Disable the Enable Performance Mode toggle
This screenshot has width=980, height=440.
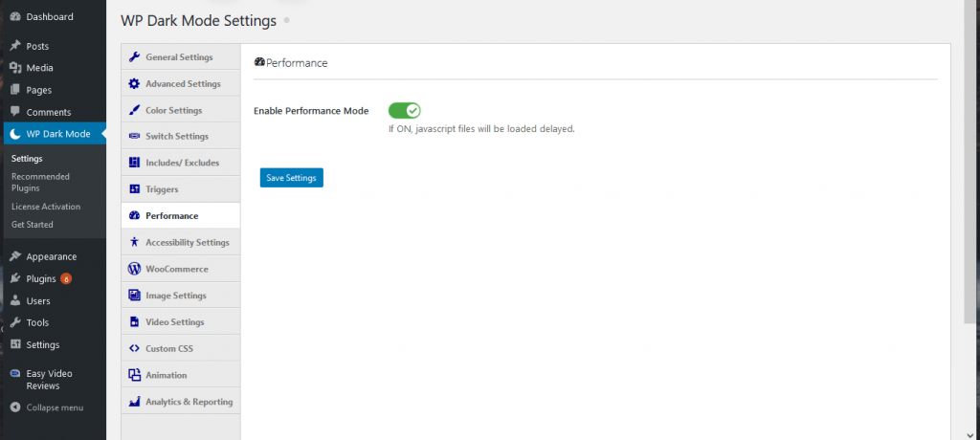point(405,111)
